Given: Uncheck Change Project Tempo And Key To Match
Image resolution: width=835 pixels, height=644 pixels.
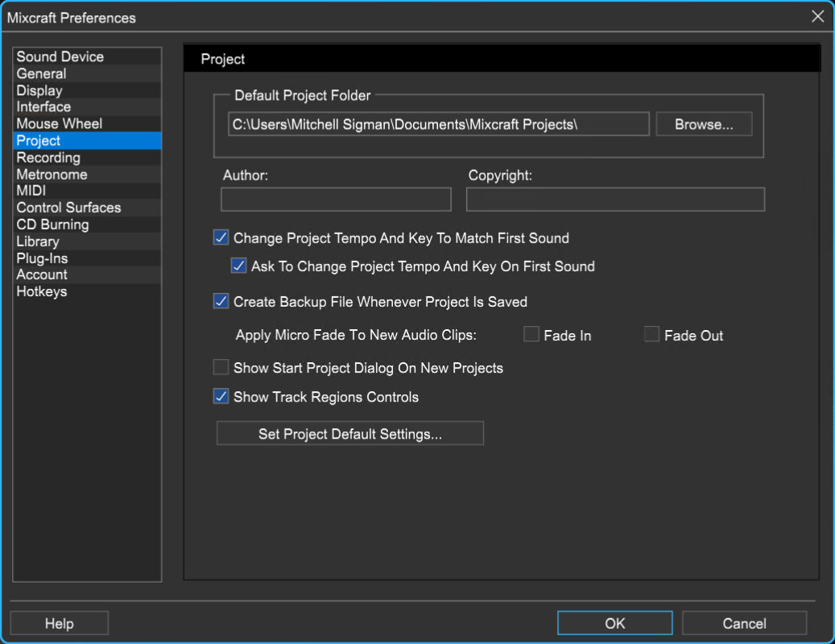Looking at the screenshot, I should [x=221, y=237].
